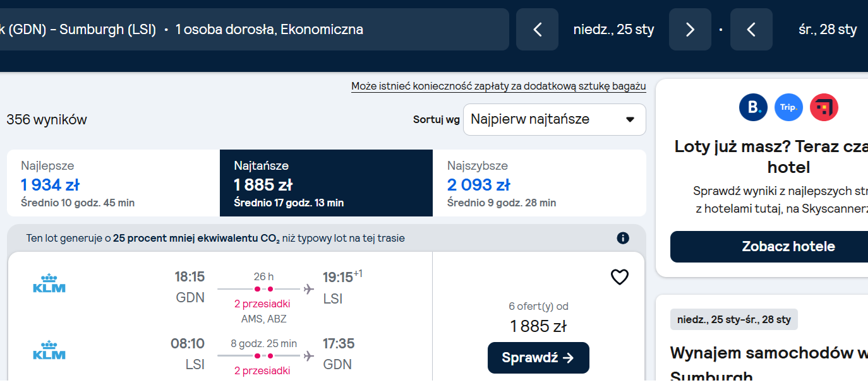Select the Najtańsze 1 885 zł tab
Screen dimensions: 868x390
[326, 183]
